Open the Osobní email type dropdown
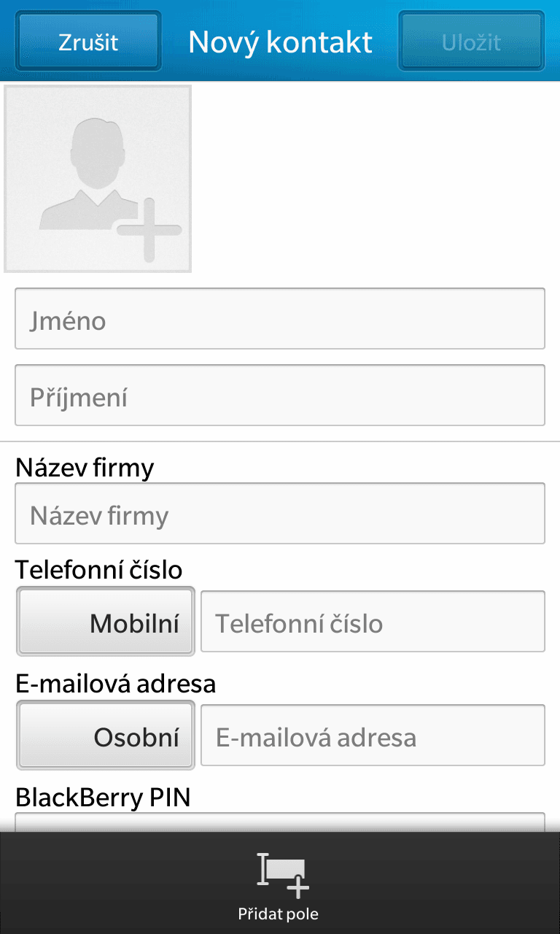Viewport: 560px width, 934px height. pyautogui.click(x=106, y=737)
